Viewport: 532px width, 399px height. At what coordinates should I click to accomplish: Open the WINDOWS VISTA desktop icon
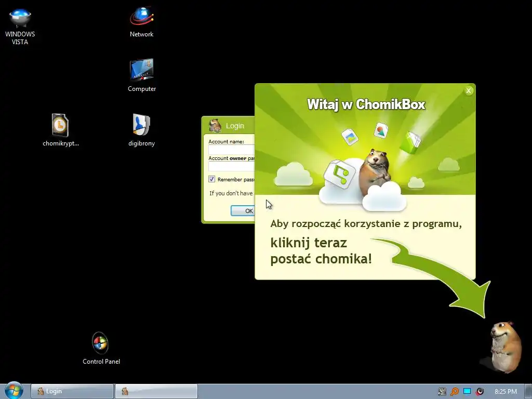tap(20, 26)
